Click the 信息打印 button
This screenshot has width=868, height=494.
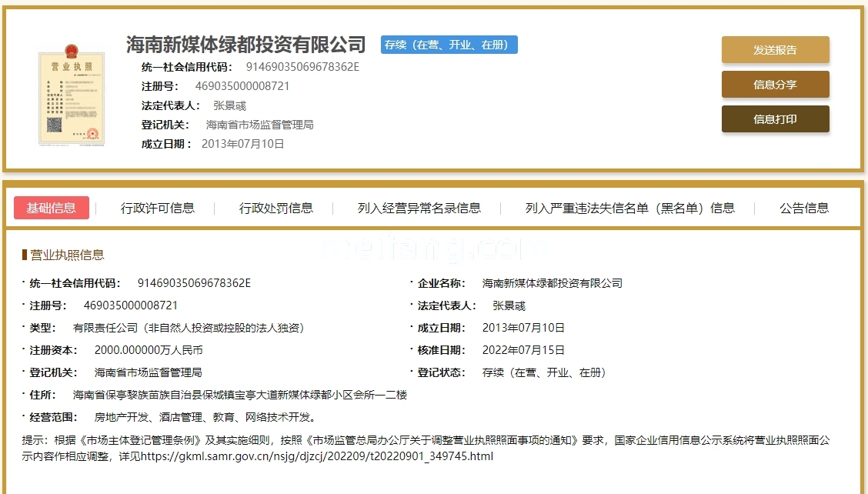coord(775,119)
